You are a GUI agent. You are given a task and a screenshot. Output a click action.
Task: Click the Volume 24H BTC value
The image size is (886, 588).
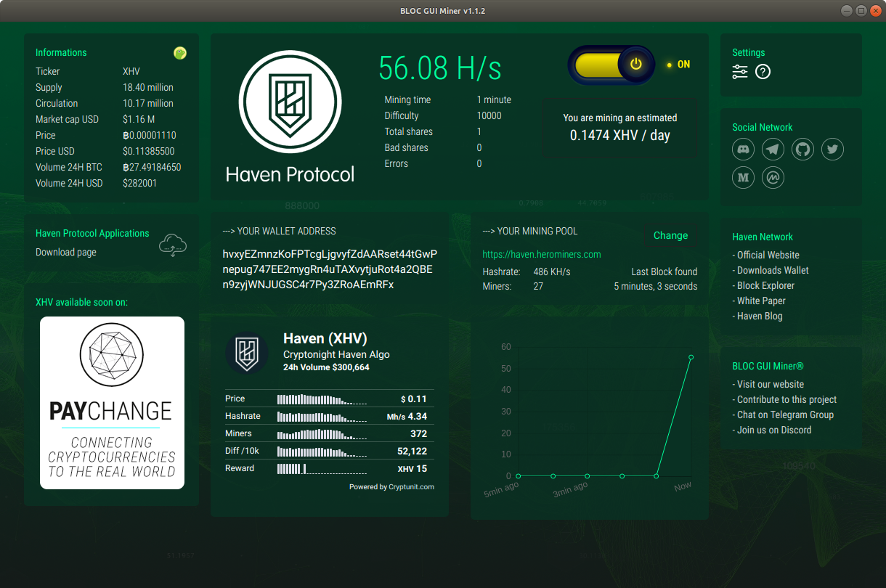click(152, 167)
